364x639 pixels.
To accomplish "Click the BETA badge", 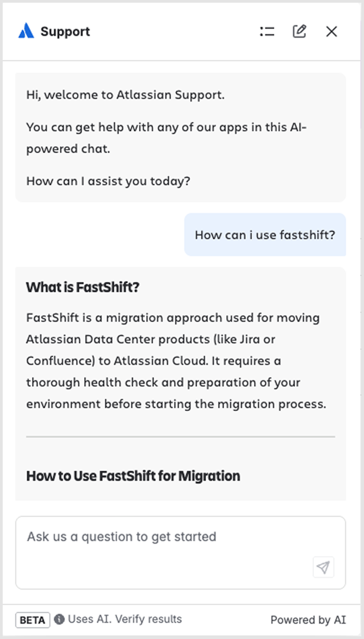I will coord(32,620).
